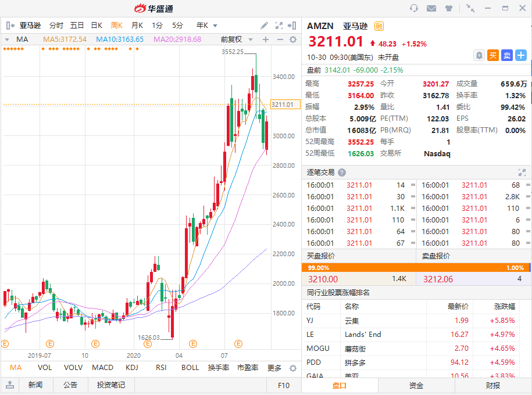The width and height of the screenshot is (532, 395).
Task: Click the compact mode arrows icon
Action: click(470, 8)
